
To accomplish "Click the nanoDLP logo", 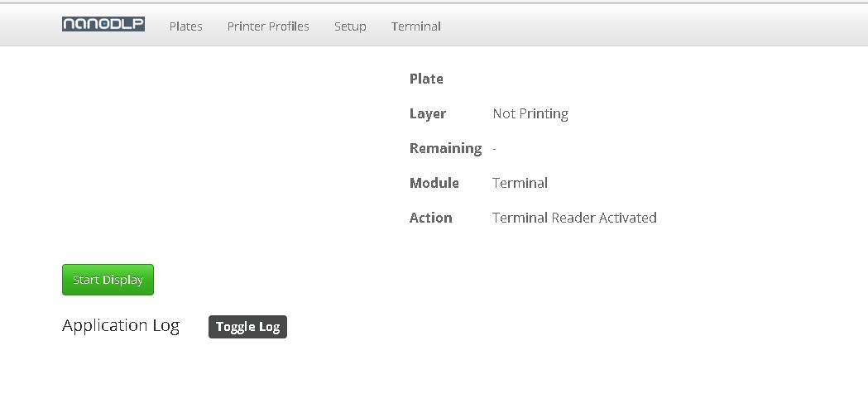I will pyautogui.click(x=103, y=24).
